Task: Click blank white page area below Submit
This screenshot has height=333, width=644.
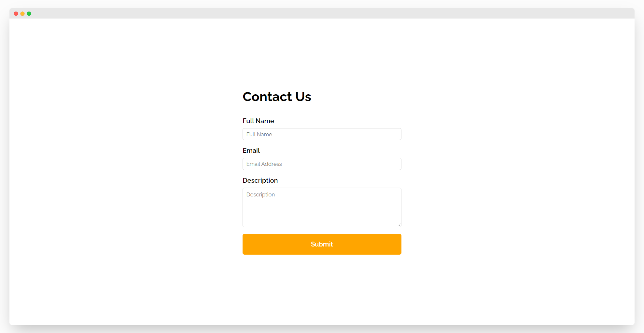Action: 322,289
